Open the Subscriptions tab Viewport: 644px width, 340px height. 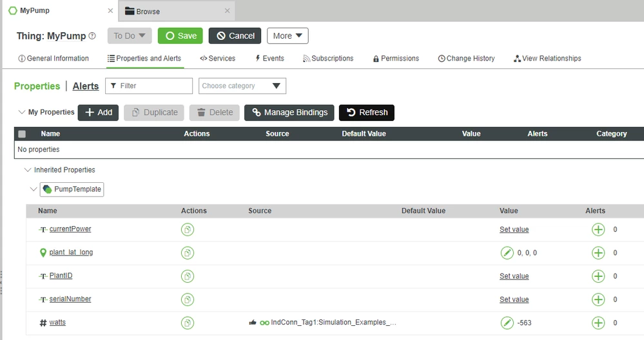(x=328, y=58)
